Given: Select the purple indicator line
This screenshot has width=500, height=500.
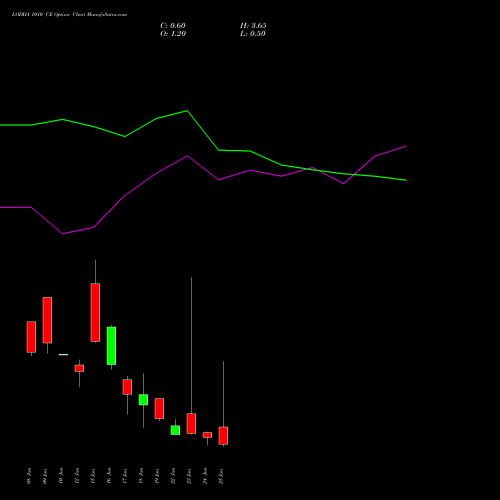Looking at the screenshot, I should (203, 190).
